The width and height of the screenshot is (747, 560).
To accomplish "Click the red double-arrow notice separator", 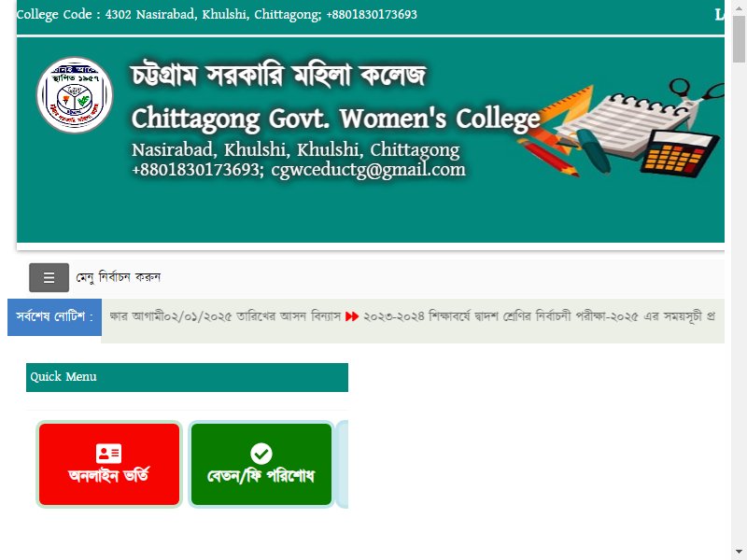I will [x=352, y=316].
